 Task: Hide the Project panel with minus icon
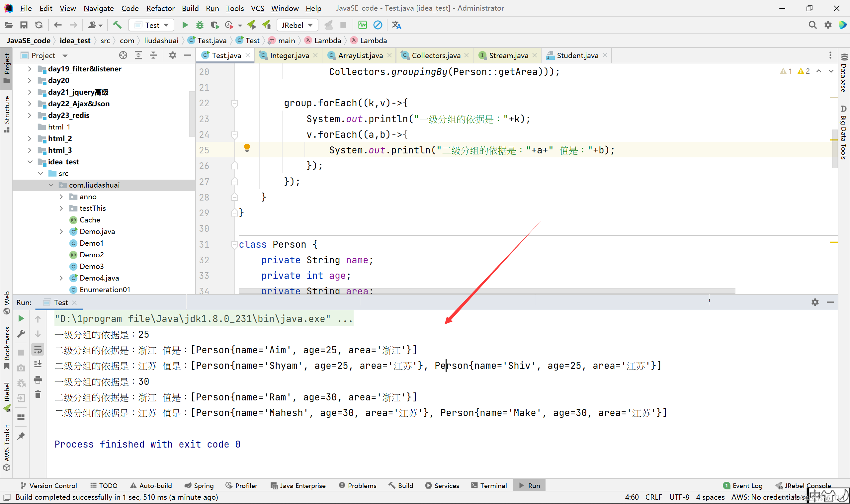188,55
